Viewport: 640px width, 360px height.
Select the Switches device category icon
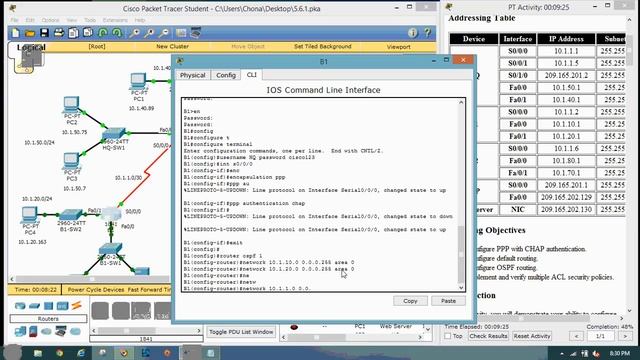(x=34, y=306)
